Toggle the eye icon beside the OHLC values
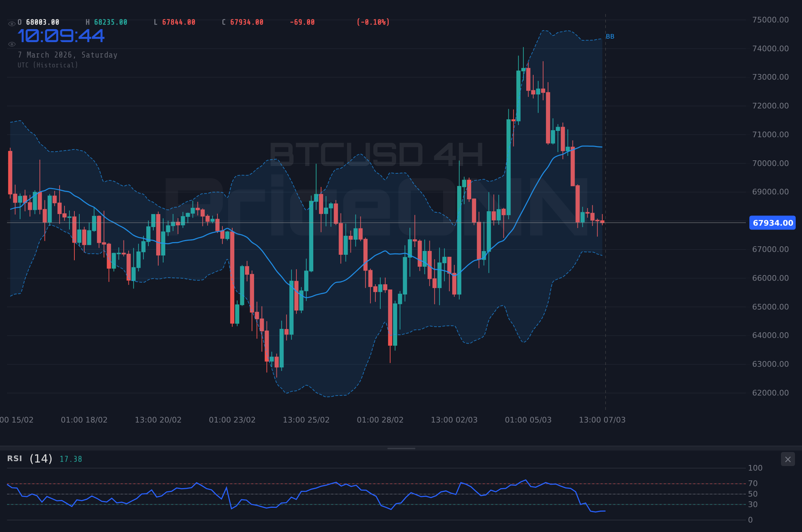802x532 pixels. click(12, 24)
